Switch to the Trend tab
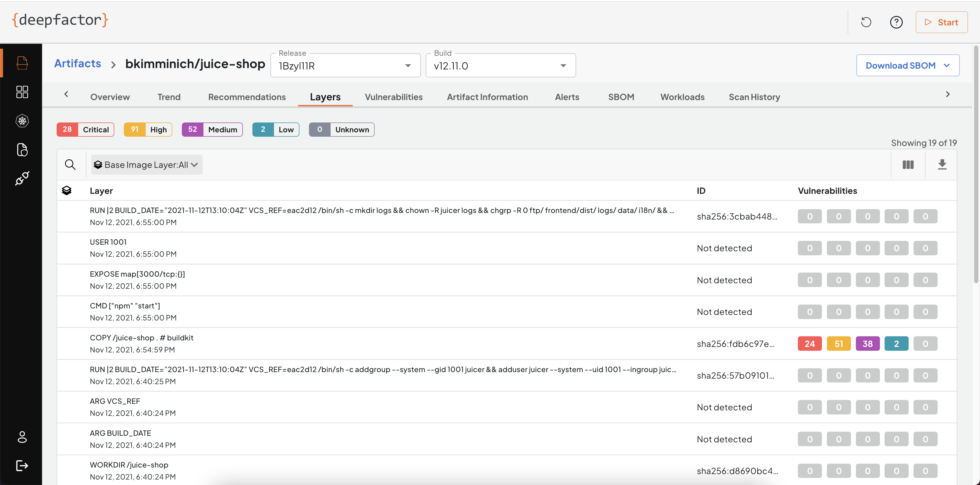 (169, 97)
